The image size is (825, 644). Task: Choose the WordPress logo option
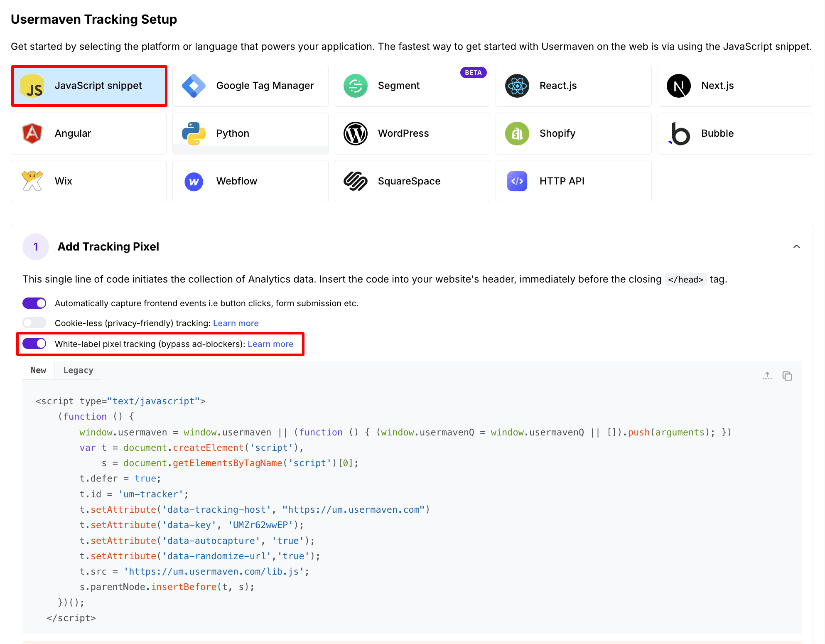tap(356, 134)
